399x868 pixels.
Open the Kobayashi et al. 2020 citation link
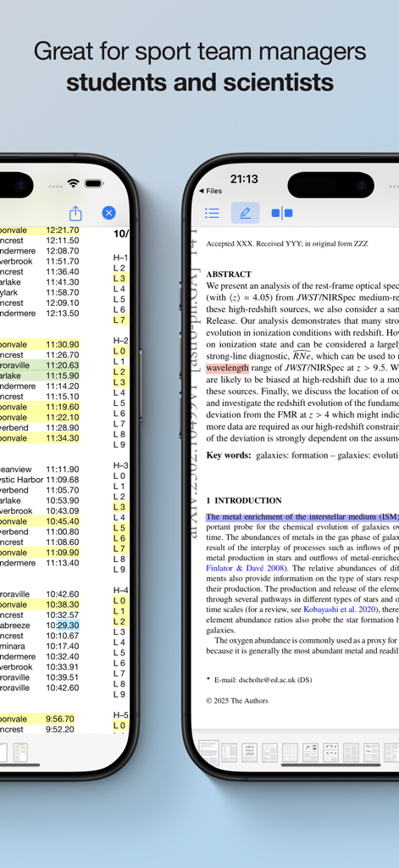[338, 609]
